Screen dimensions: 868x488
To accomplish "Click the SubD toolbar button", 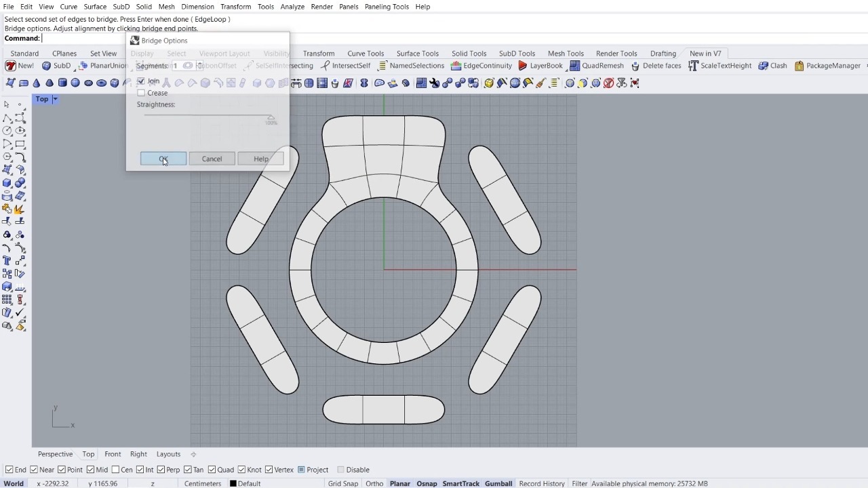I will point(56,66).
